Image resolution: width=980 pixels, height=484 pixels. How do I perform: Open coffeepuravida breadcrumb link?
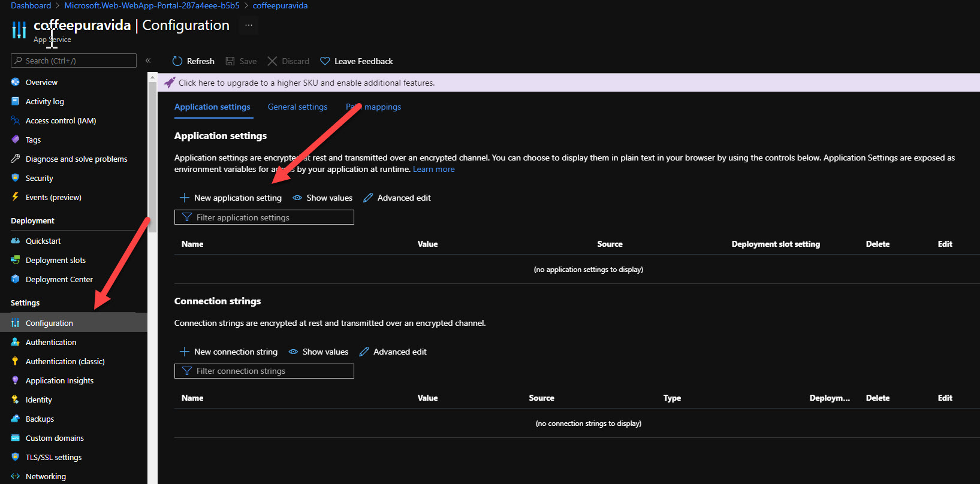coord(280,5)
